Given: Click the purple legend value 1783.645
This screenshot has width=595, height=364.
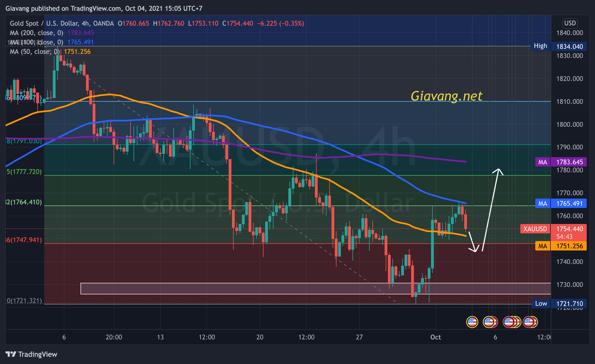Looking at the screenshot, I should pyautogui.click(x=81, y=33).
